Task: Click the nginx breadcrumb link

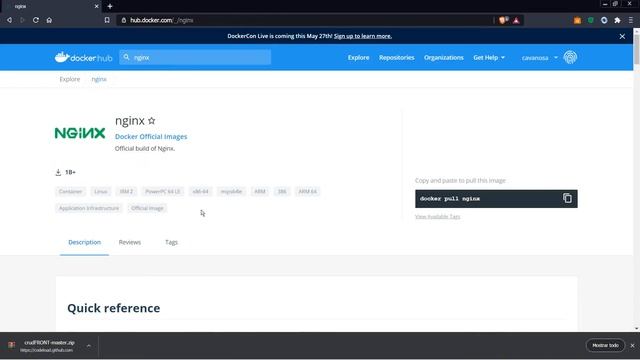Action: click(x=99, y=79)
